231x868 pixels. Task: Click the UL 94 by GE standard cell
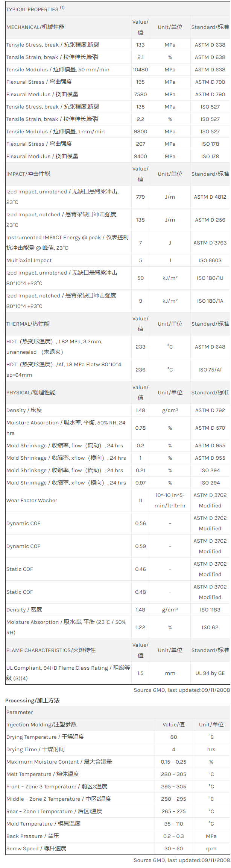point(210,673)
